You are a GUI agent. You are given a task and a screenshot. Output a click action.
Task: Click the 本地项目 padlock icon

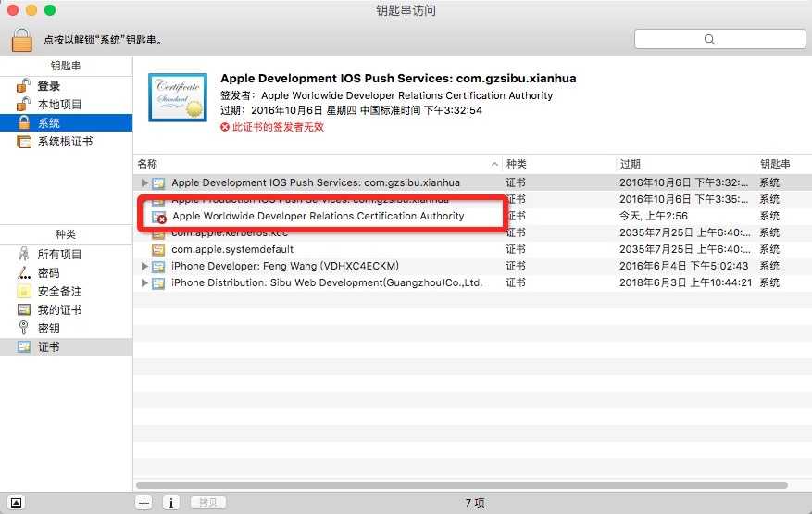[23, 104]
